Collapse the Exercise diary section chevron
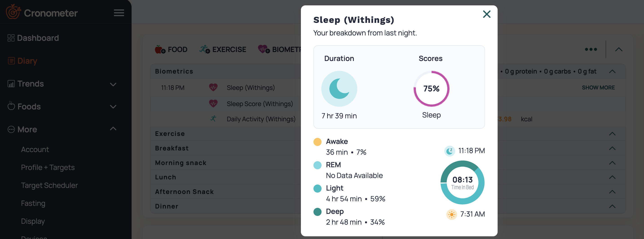 [612, 134]
